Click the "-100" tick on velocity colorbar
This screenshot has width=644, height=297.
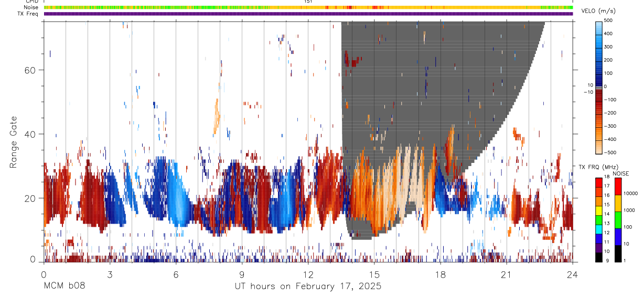(x=610, y=100)
